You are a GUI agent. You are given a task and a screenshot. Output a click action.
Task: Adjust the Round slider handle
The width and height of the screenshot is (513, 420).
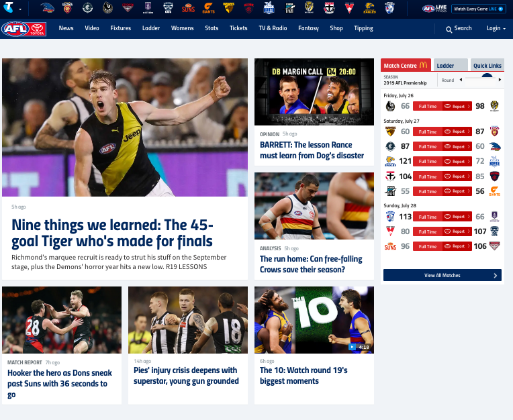click(x=487, y=76)
